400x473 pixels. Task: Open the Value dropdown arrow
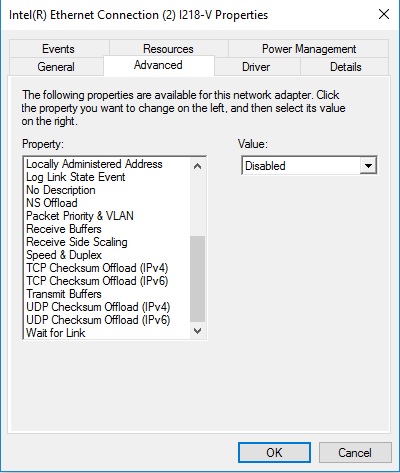click(368, 166)
